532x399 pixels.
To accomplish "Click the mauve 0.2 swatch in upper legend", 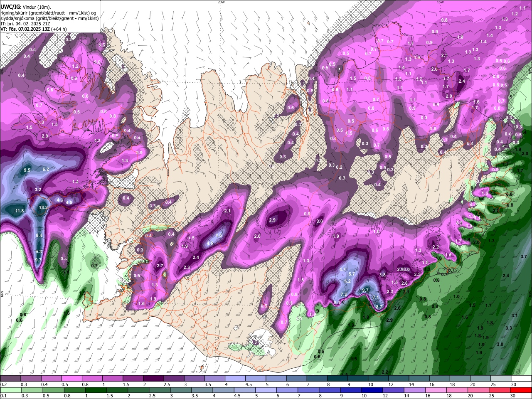I will [x=10, y=379].
